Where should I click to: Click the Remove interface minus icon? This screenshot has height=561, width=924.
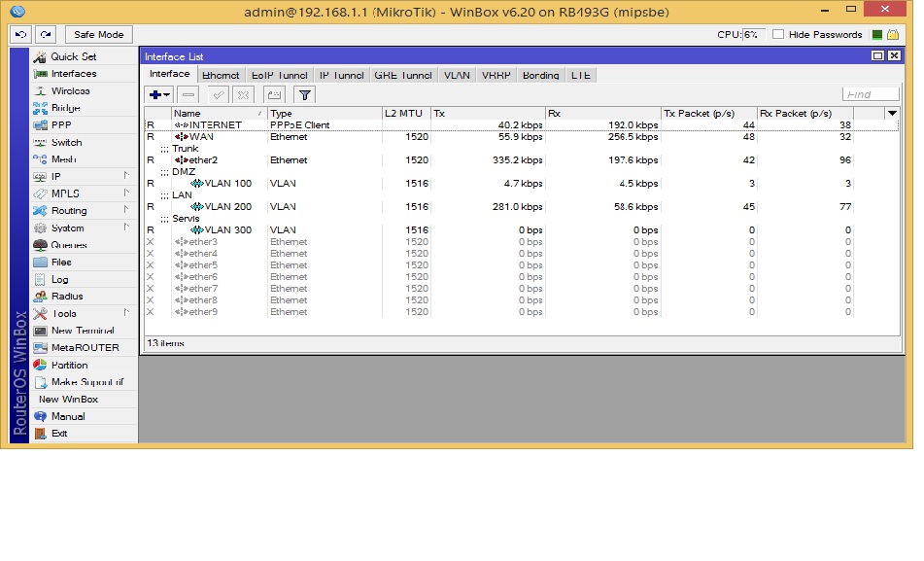point(188,94)
